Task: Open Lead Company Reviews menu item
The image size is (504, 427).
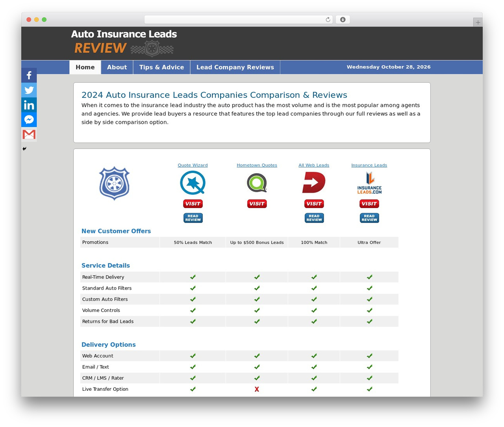Action: tap(235, 67)
